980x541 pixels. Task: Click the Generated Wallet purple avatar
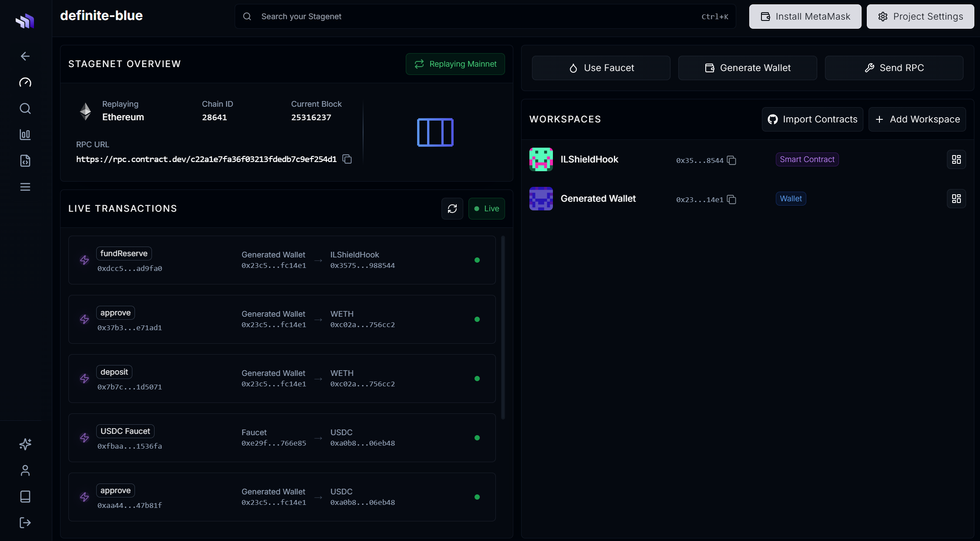(x=541, y=199)
